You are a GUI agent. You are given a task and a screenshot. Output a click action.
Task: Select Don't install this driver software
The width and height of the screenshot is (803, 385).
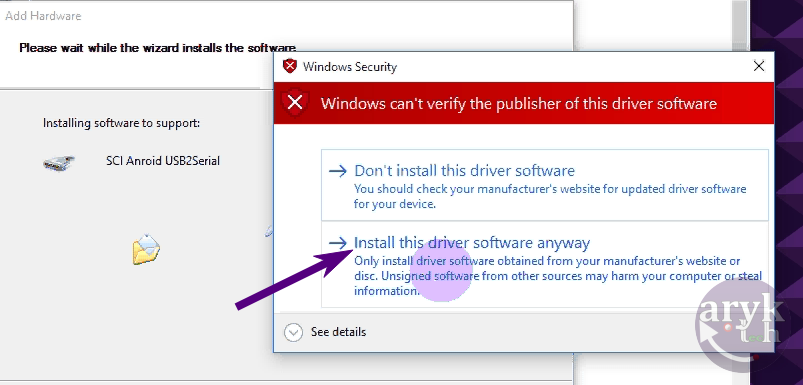tap(545, 185)
